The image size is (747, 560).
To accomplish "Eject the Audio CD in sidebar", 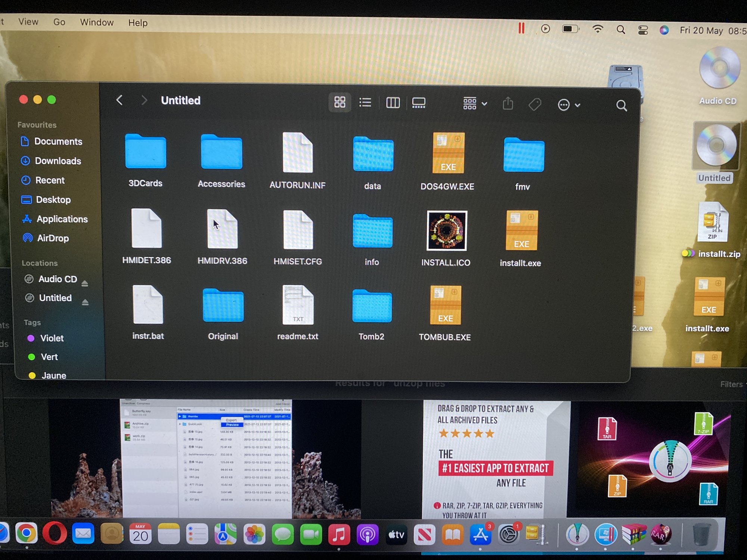I will (x=85, y=284).
